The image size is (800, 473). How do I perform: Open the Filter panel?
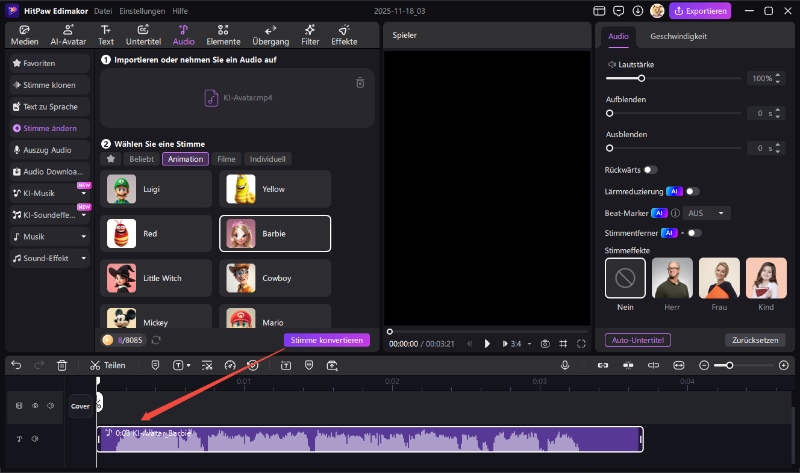point(310,35)
